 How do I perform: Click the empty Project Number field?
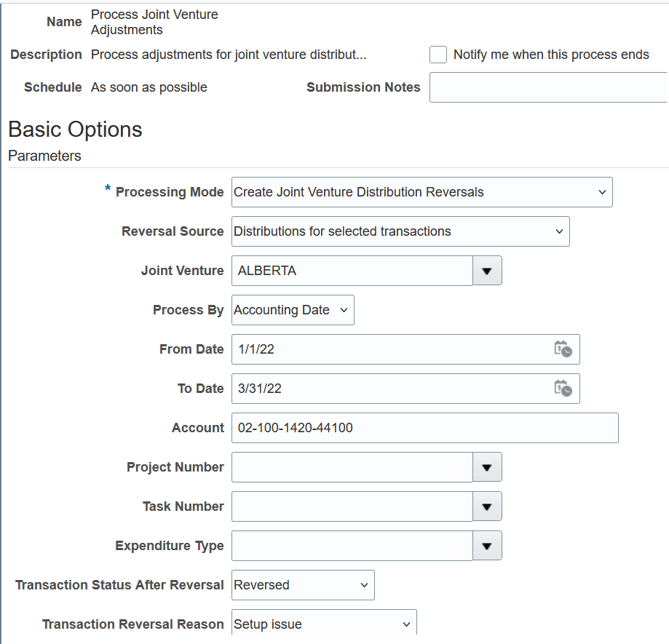[352, 467]
